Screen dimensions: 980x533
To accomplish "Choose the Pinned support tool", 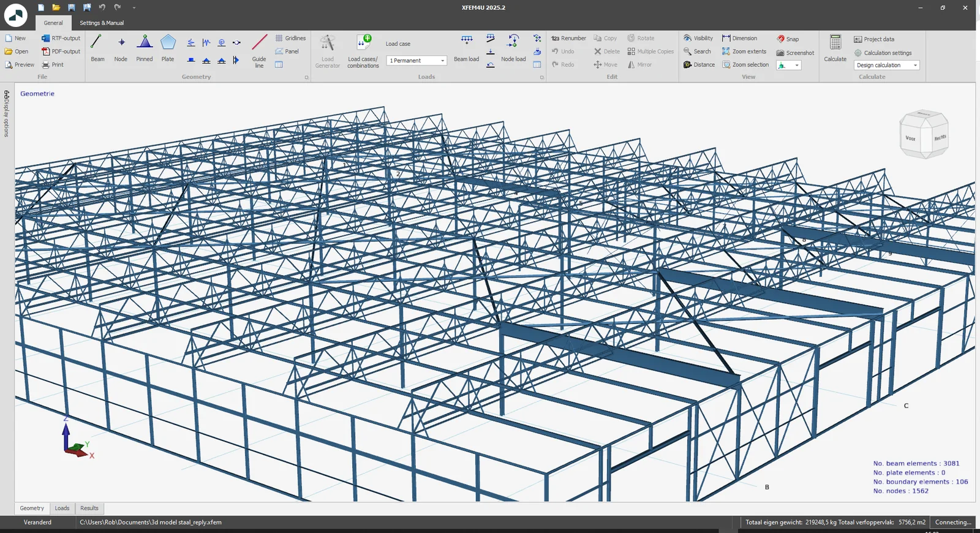I will pyautogui.click(x=145, y=48).
